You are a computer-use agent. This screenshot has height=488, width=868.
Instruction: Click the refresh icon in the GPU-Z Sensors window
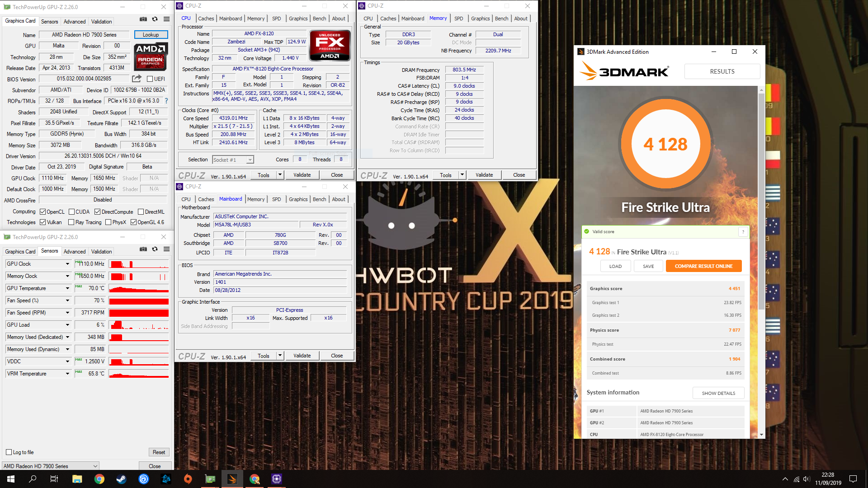155,249
